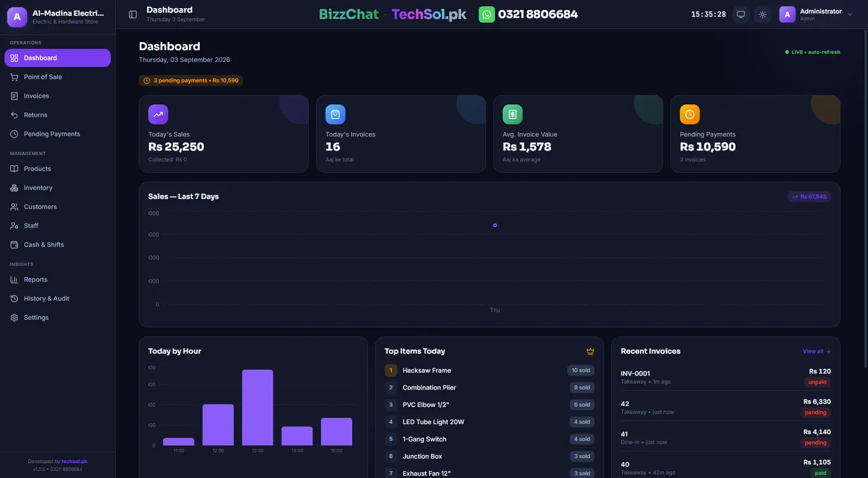
Task: Select Dashboard in sidebar
Action: click(x=58, y=58)
